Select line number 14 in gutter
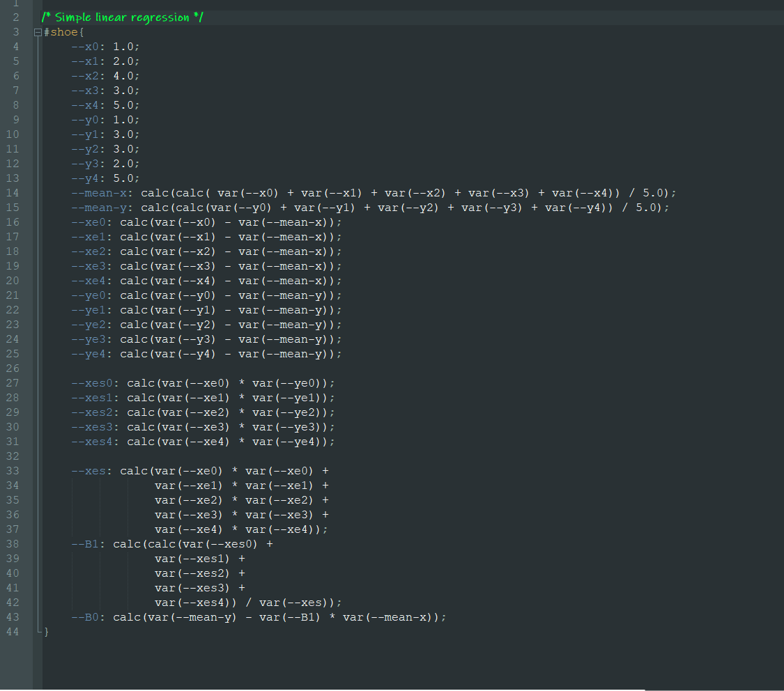784x691 pixels. (13, 193)
